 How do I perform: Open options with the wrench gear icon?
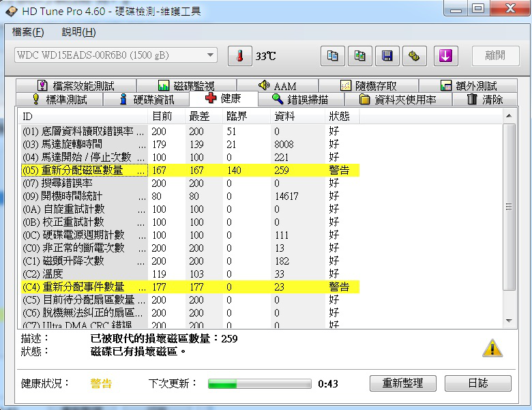click(x=414, y=56)
